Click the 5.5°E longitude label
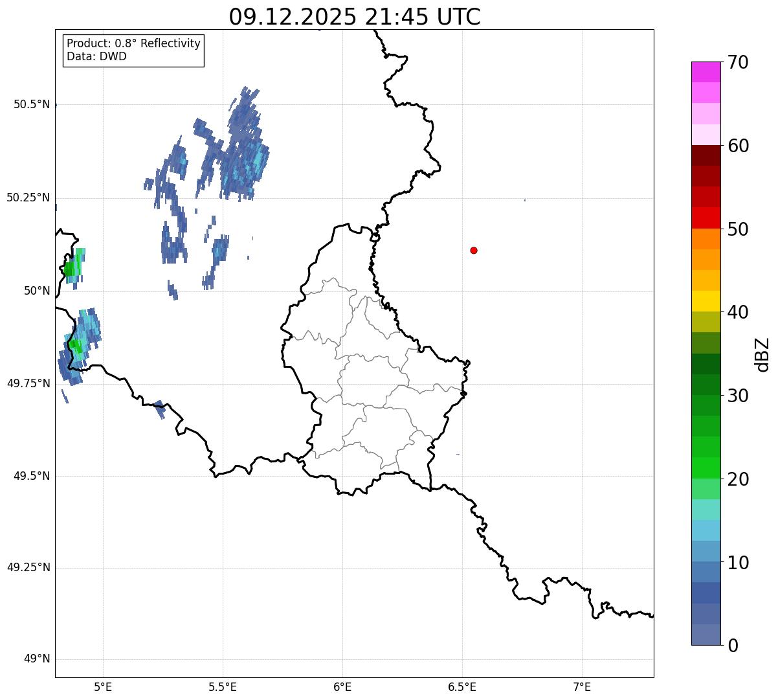This screenshot has width=778, height=700. pos(223,686)
